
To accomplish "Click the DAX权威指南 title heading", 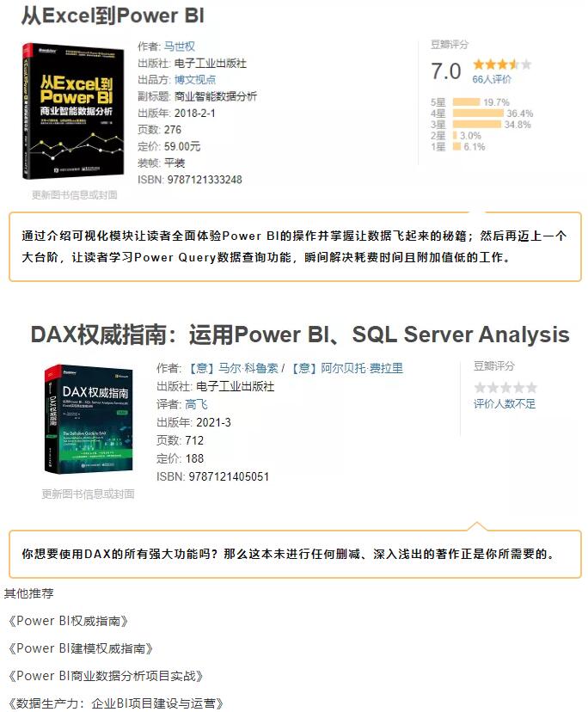I will tap(300, 335).
